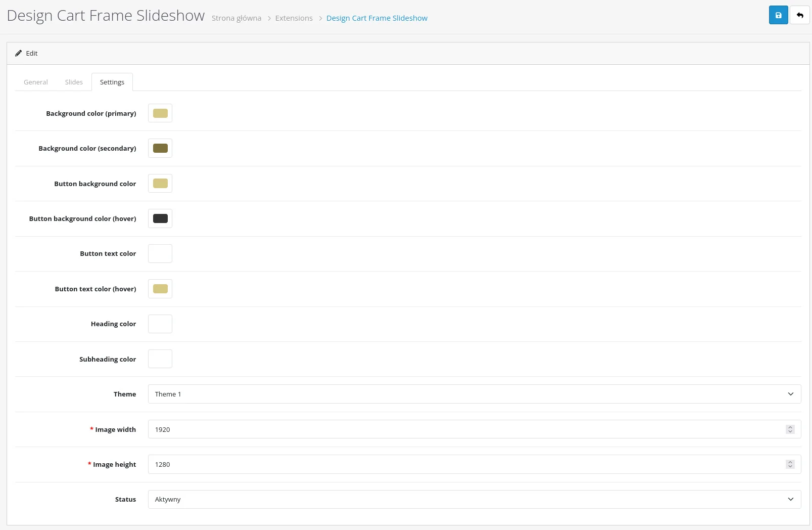Open Button text color (hover) swatch
The image size is (812, 530).
(160, 289)
